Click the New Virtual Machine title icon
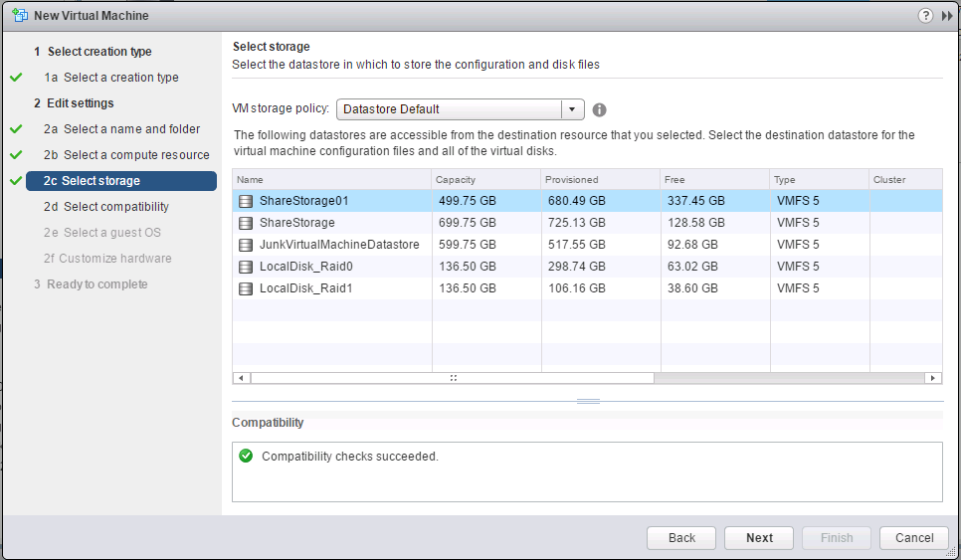The width and height of the screenshot is (961, 560). [x=20, y=15]
